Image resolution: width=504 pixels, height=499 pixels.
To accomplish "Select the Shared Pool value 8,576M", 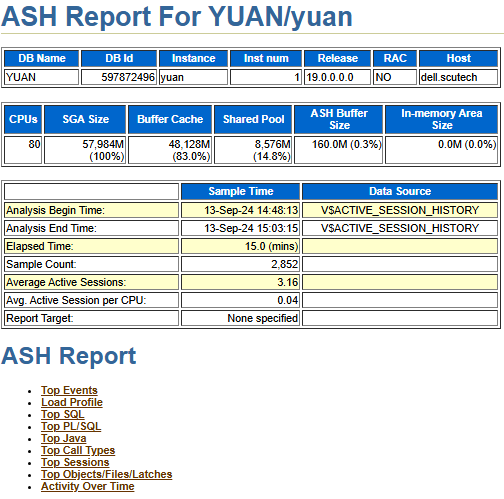I will click(272, 144).
